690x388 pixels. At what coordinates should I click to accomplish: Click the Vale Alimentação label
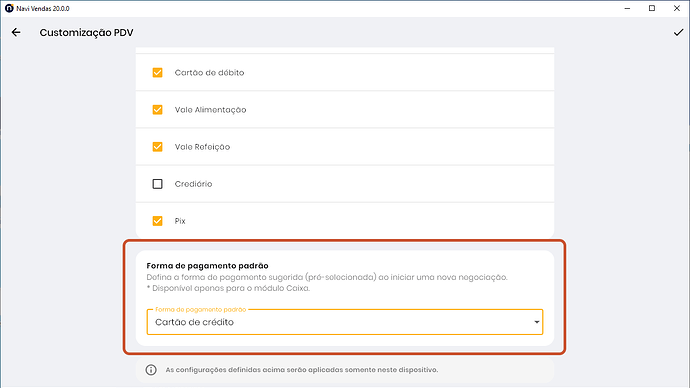(210, 110)
